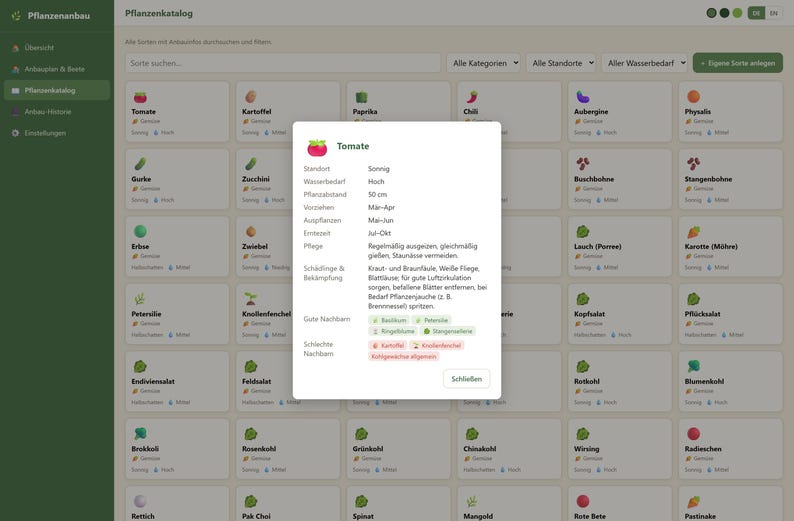
Task: Open the Wirsing plant card
Action: 620,449
